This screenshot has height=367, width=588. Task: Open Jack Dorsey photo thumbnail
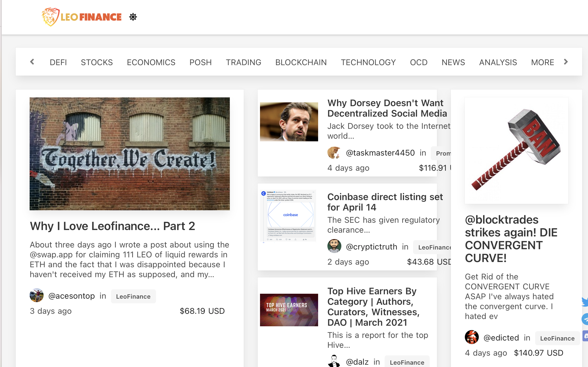coord(289,122)
